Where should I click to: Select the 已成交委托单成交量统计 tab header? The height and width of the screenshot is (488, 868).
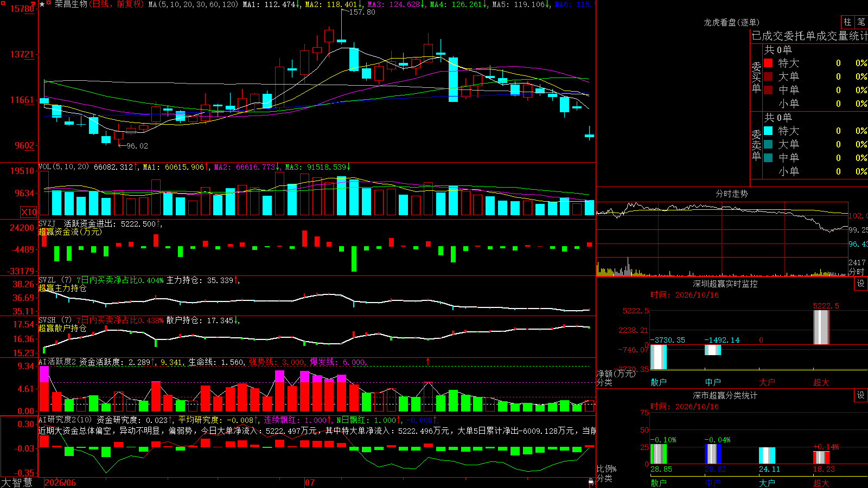coord(809,36)
